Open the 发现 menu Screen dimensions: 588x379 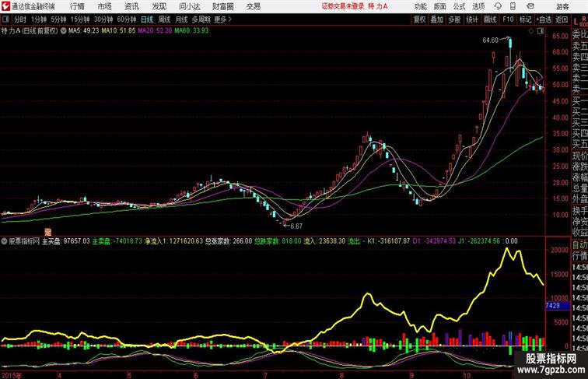coord(159,6)
